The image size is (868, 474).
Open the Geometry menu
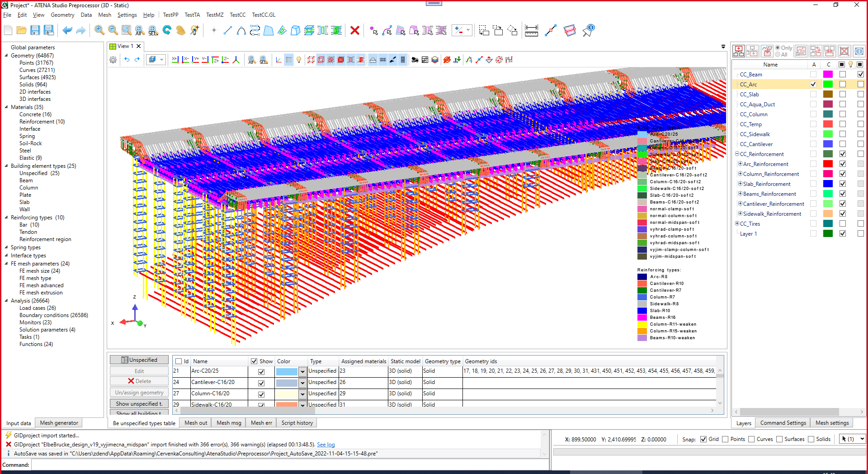tap(62, 15)
